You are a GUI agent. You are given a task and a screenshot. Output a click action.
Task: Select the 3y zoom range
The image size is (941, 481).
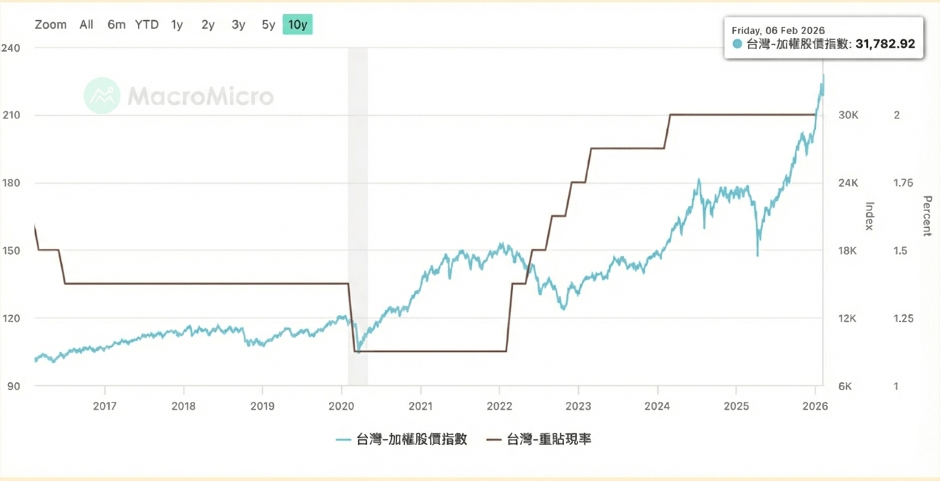(238, 24)
